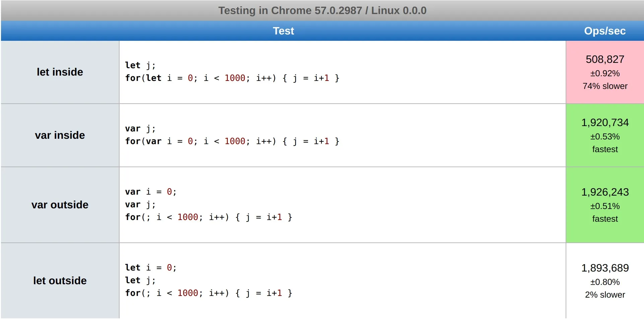This screenshot has width=644, height=319.
Task: Click the 'var inside' for-loop code line
Action: coord(232,141)
